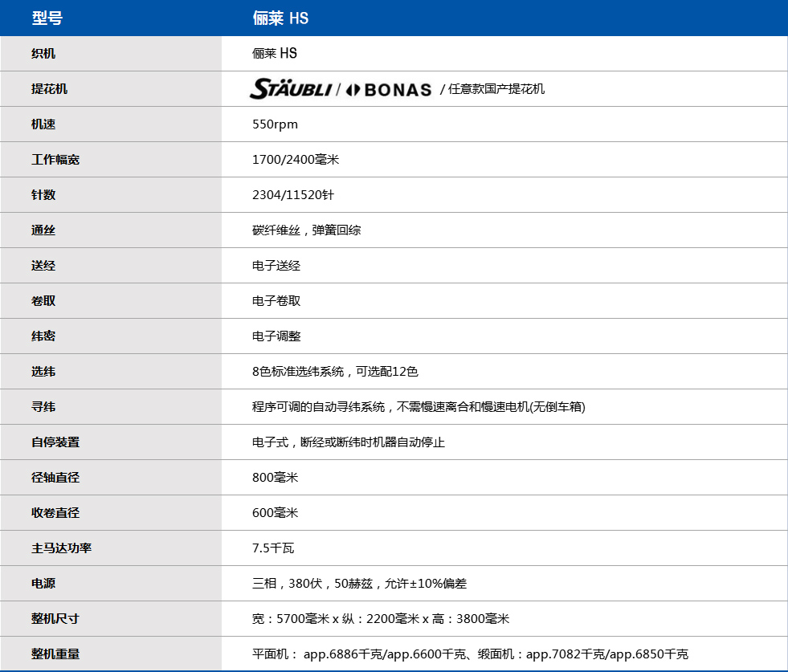Select the dimensions text 宽：5700毫米 x 纵：2200毫米
Image resolution: width=788 pixels, height=672 pixels.
tap(381, 619)
